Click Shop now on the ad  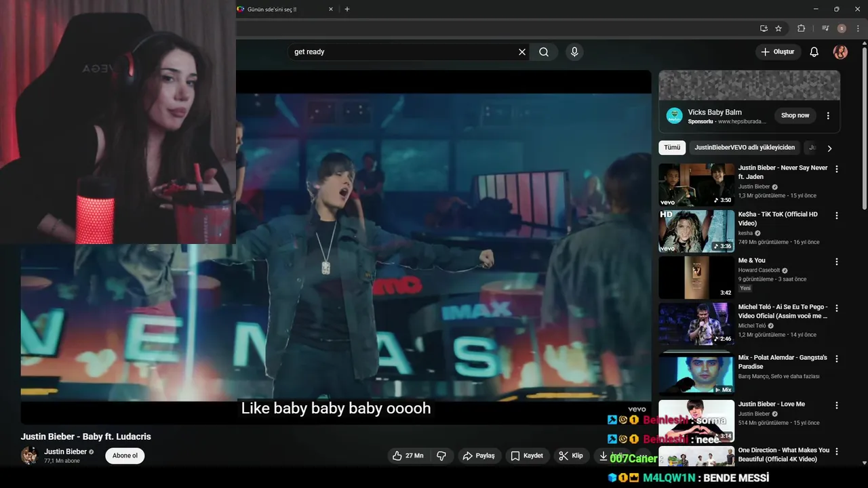[795, 115]
